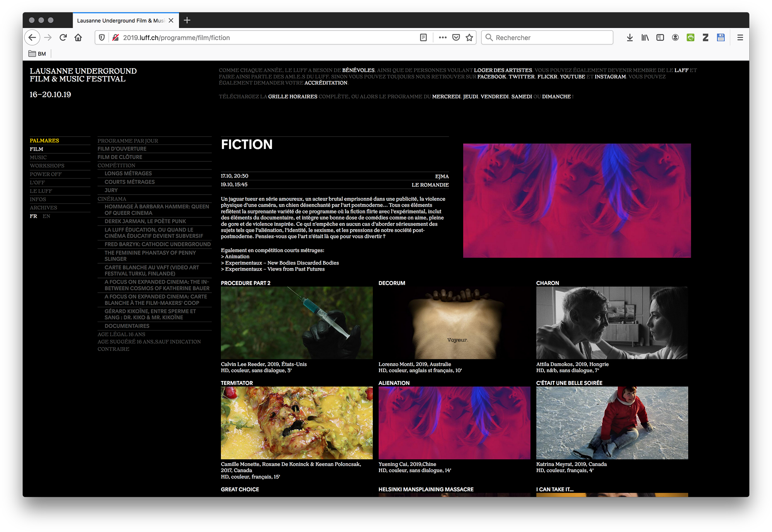The height and width of the screenshot is (532, 772).
Task: Open POWER OFF menu item
Action: 46,174
